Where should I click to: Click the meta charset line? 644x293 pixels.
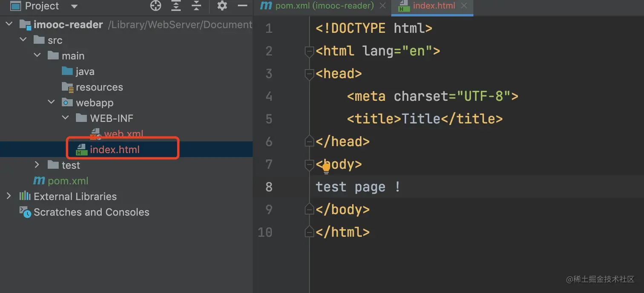pos(432,97)
